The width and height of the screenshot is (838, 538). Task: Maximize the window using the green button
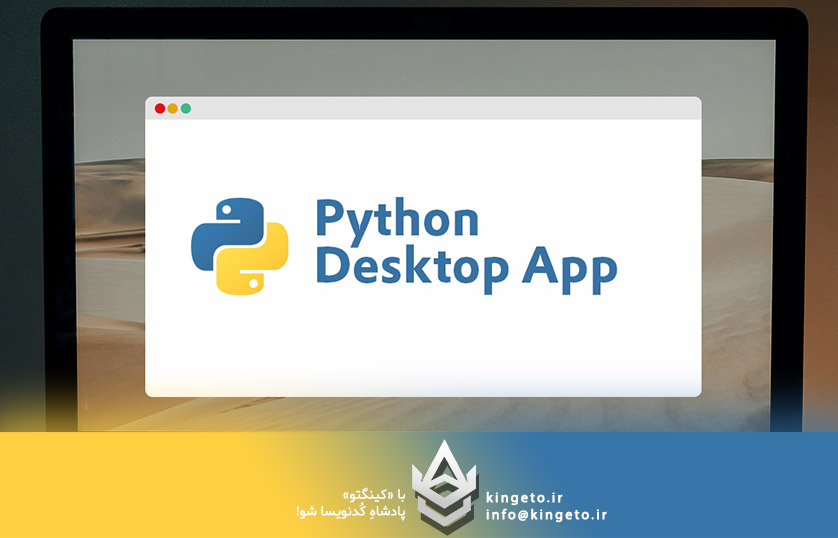[x=185, y=108]
